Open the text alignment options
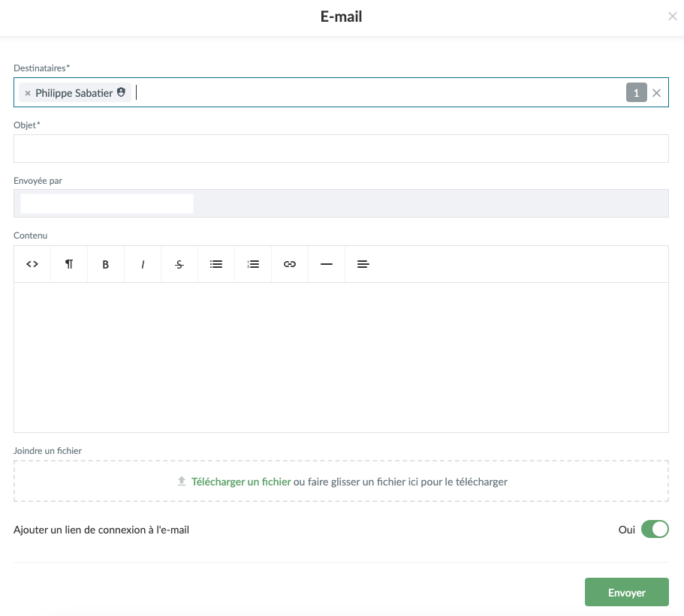 click(363, 264)
